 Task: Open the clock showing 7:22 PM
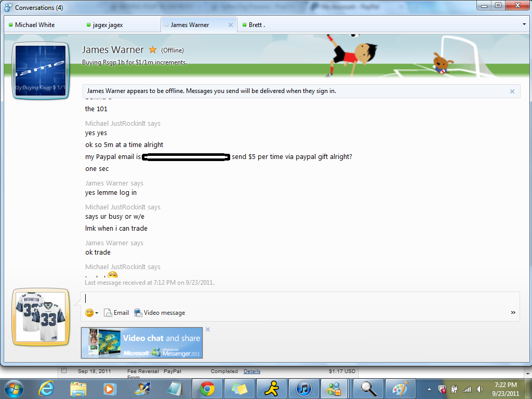[506, 389]
